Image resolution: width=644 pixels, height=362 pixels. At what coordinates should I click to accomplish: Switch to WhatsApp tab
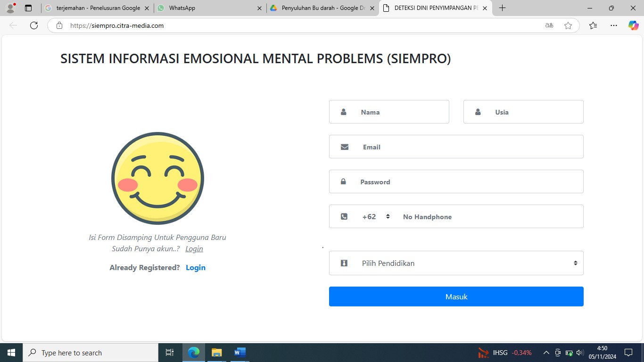(x=210, y=8)
